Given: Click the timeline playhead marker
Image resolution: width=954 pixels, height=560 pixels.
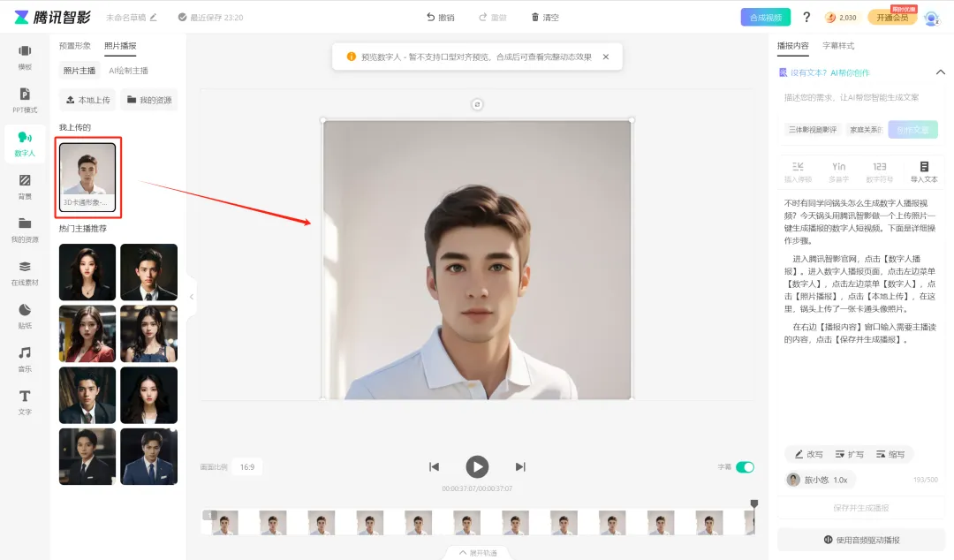Looking at the screenshot, I should [753, 504].
